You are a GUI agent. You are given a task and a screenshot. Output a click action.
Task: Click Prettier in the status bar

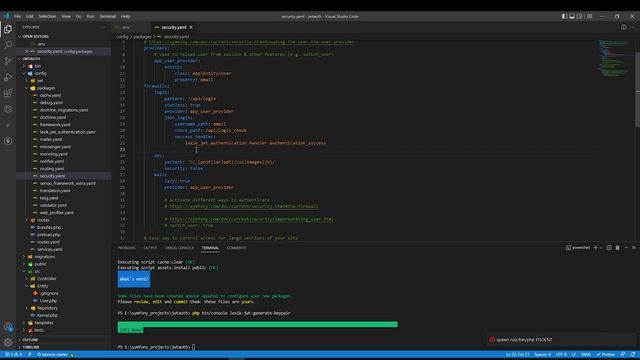(606, 354)
